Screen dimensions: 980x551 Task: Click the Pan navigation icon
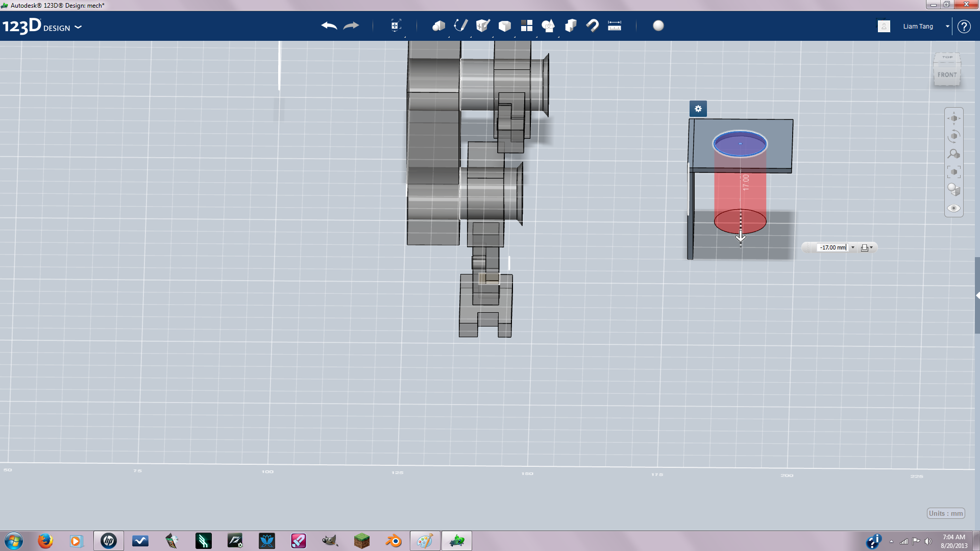click(x=954, y=118)
